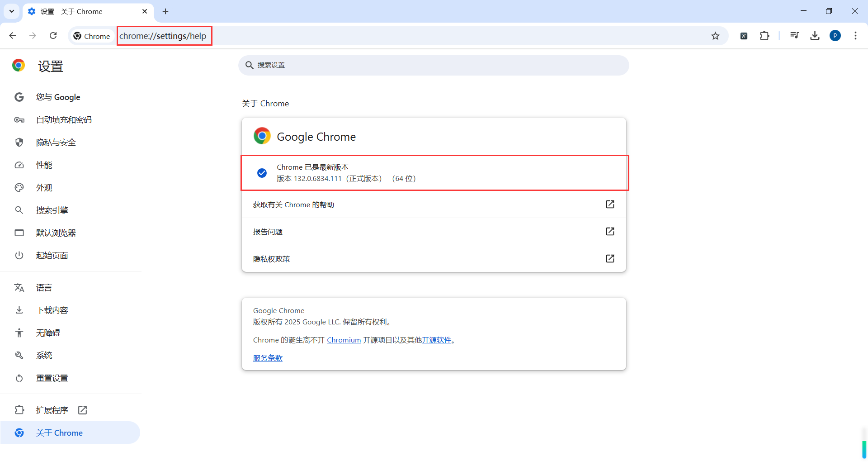The image size is (868, 466).
Task: Select 隐私与安全 in sidebar
Action: coord(56,143)
